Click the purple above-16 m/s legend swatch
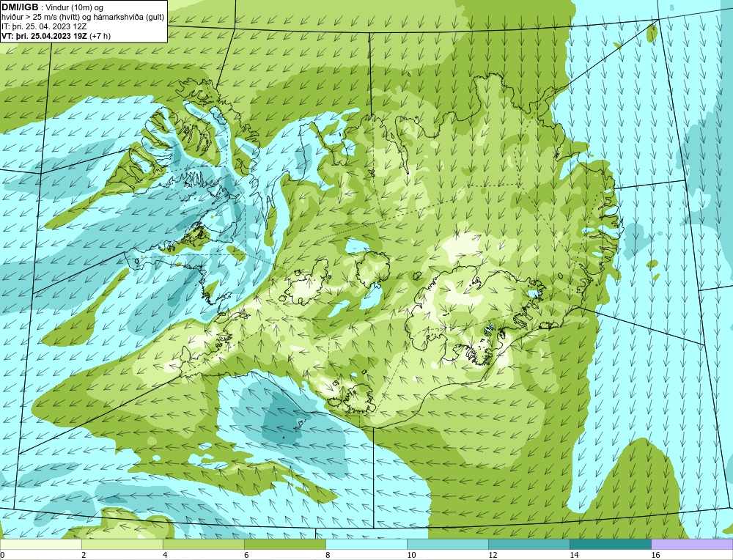 coord(692,544)
